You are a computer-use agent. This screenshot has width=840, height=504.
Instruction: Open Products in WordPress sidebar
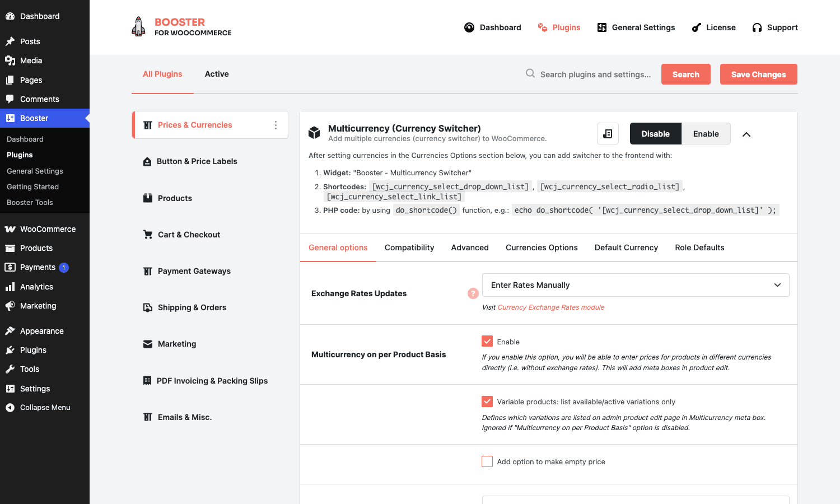45,248
